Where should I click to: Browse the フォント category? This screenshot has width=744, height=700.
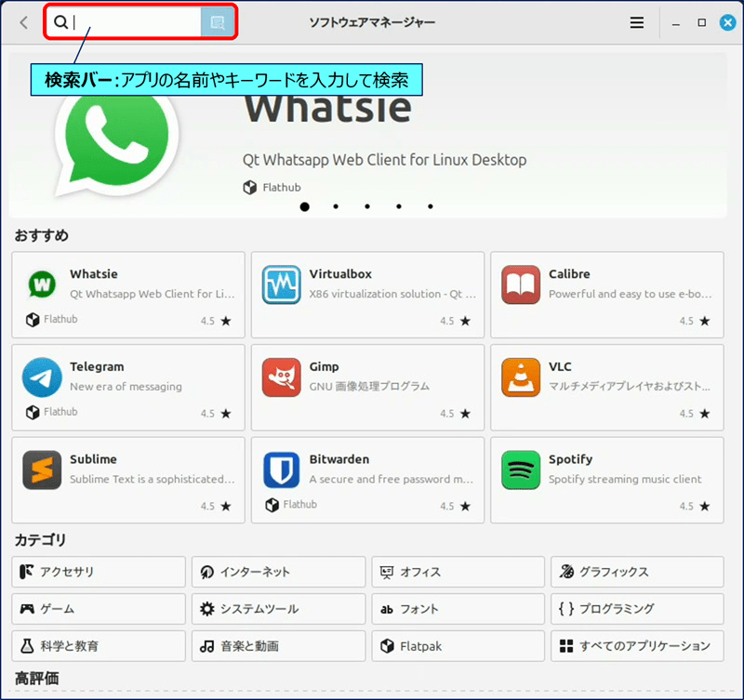pyautogui.click(x=458, y=609)
